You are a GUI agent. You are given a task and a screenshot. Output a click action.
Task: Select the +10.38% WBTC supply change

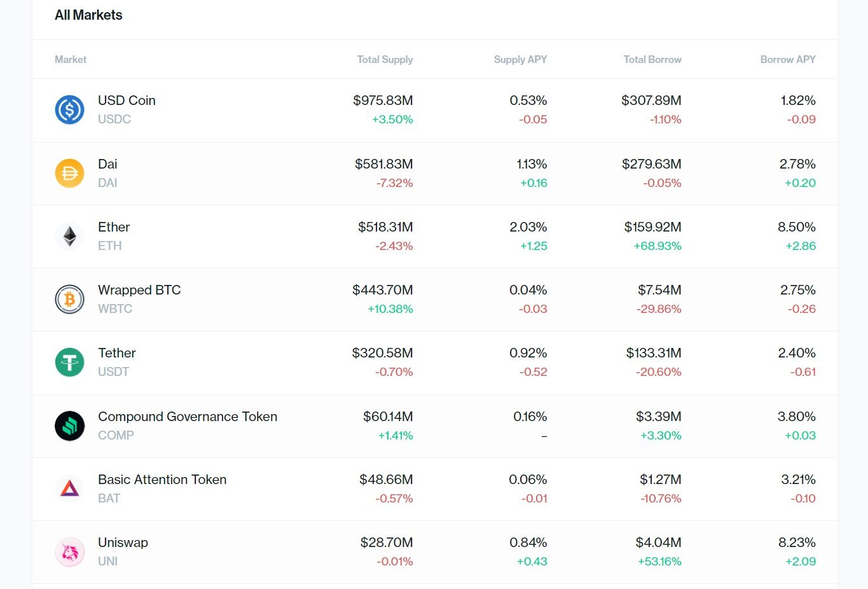(390, 309)
